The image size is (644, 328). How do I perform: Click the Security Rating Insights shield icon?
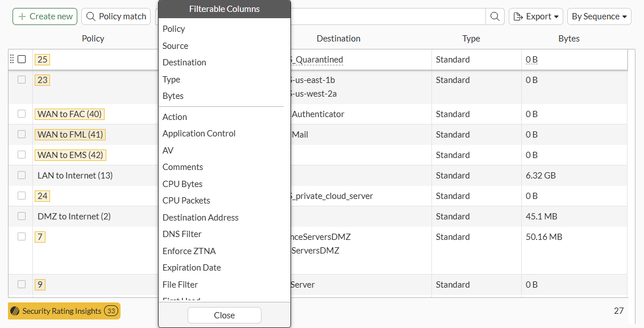(15, 311)
